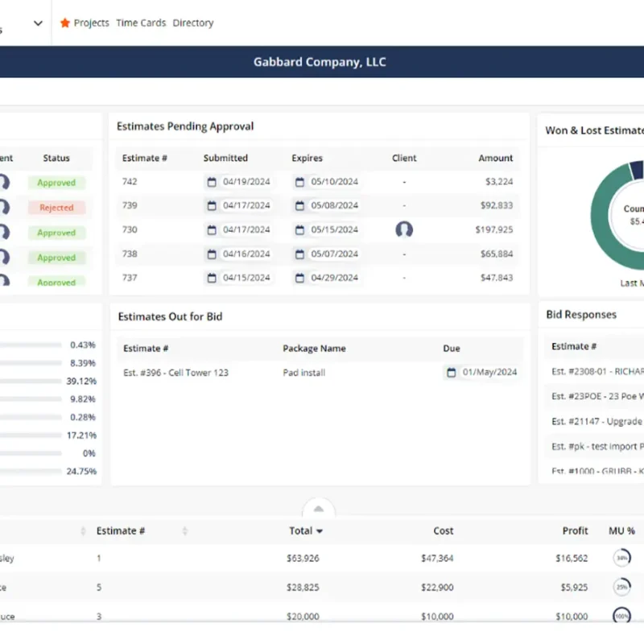Click calendar icon beside 04/17/2024 for estimate 739

[x=212, y=206]
